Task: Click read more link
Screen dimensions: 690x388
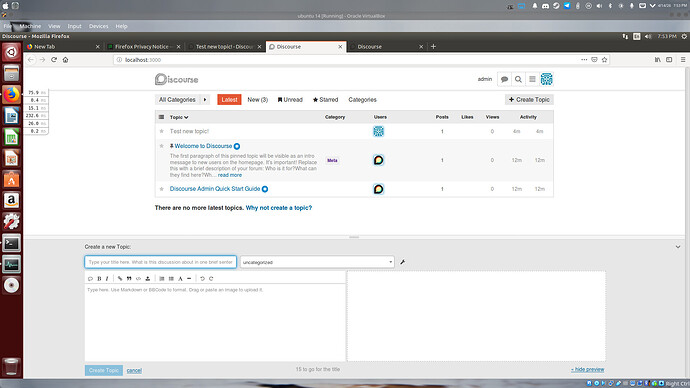Action: [x=230, y=175]
